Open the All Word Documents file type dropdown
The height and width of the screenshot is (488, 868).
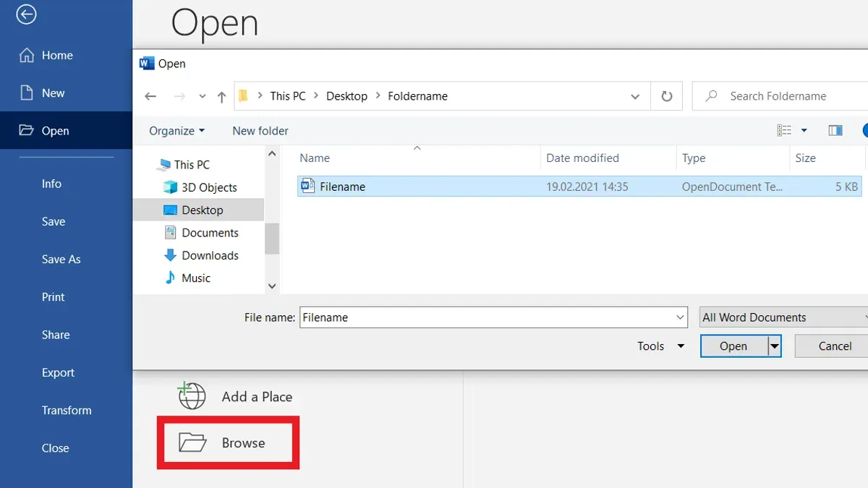coord(783,317)
